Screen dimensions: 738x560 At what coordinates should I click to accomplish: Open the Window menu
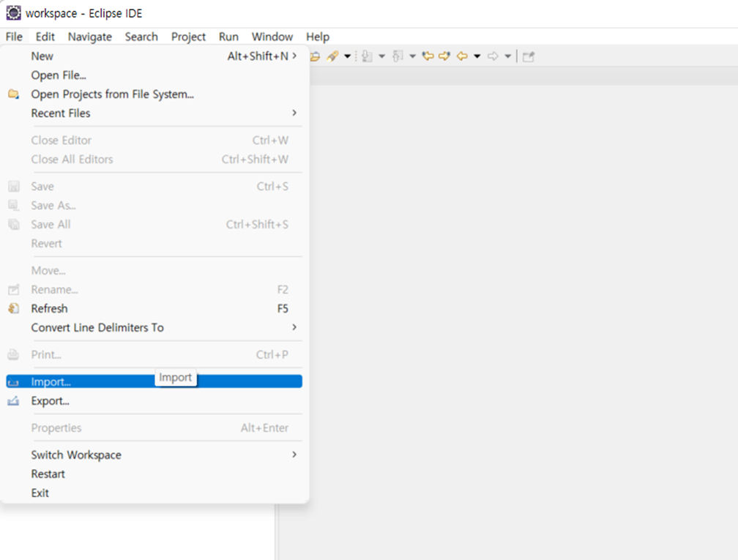272,37
